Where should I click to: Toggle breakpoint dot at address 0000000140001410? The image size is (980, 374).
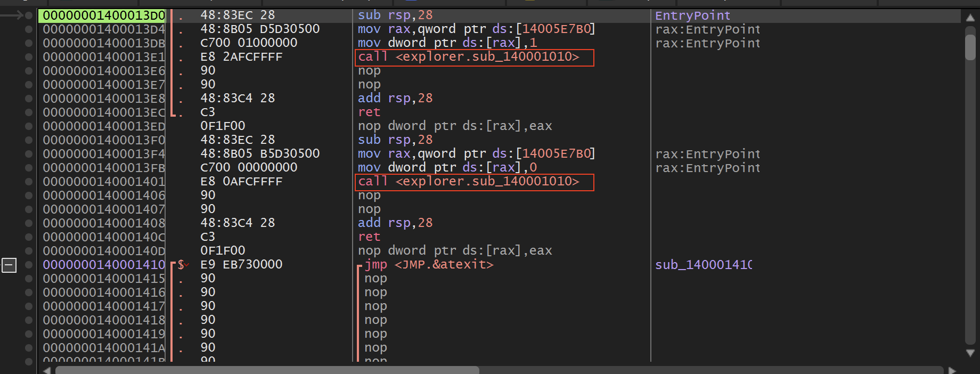[x=29, y=265]
